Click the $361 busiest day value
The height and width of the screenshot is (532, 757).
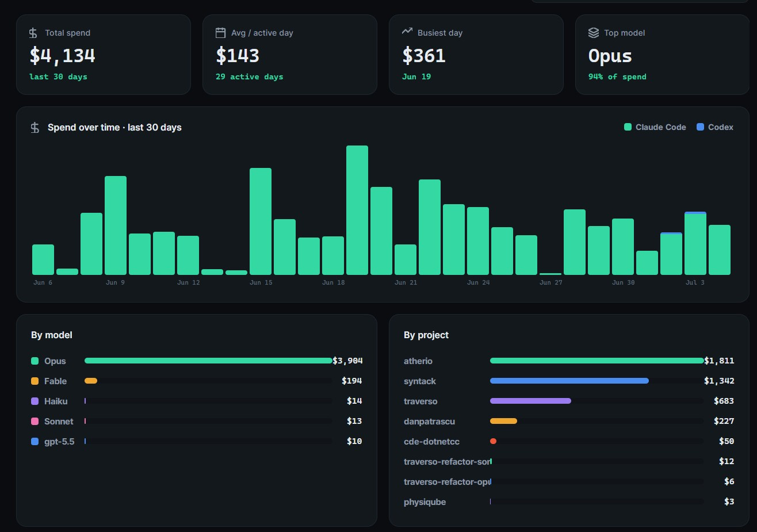tap(424, 56)
